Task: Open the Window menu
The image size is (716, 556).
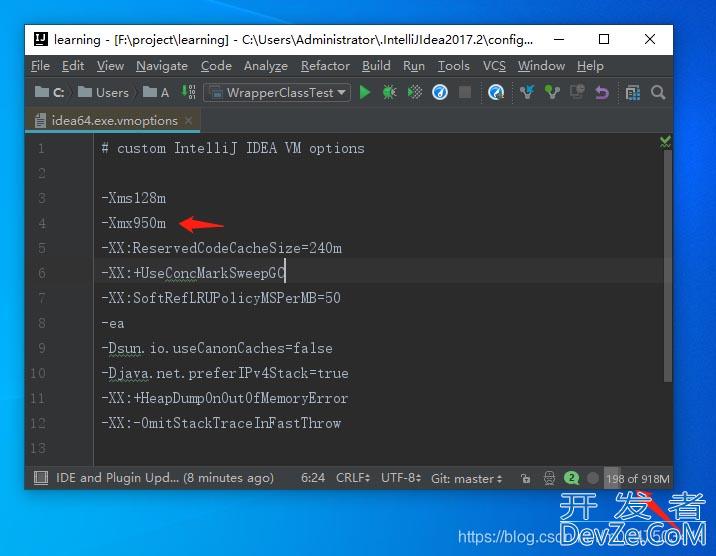Action: (x=541, y=66)
